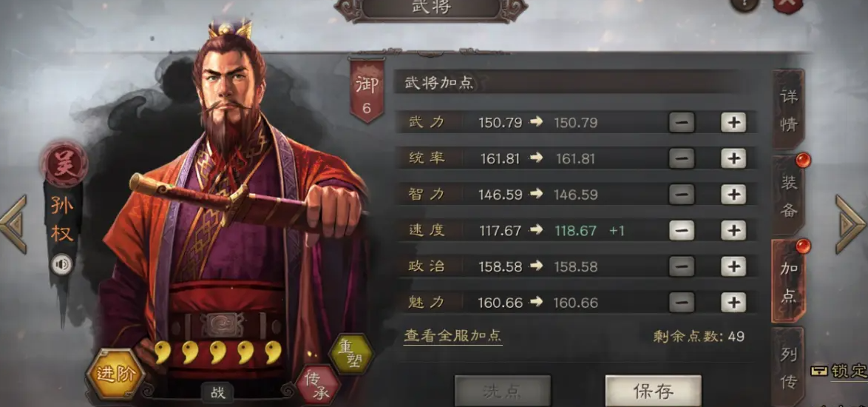Increase 魅力 with the plus button
This screenshot has height=407, width=868.
733,303
